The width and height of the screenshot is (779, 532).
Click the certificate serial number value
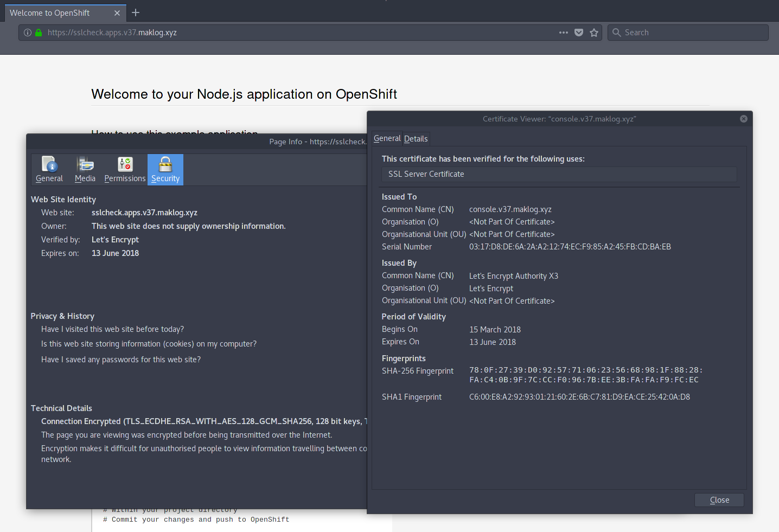pyautogui.click(x=570, y=247)
